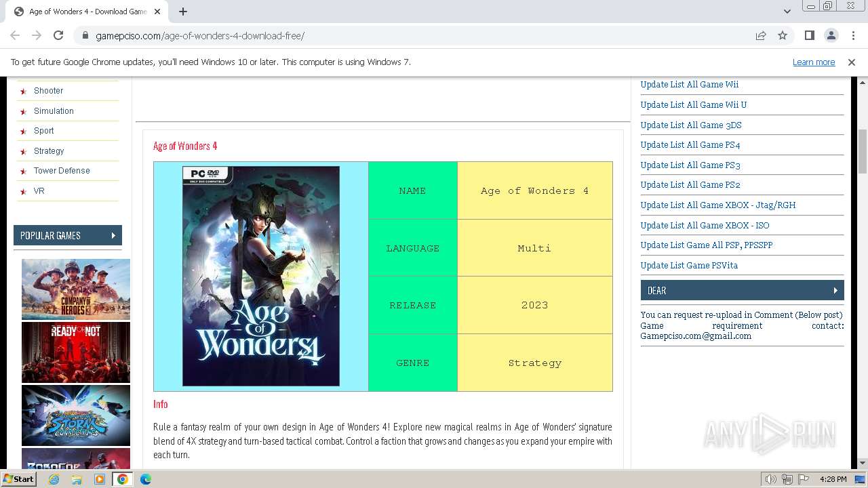Select the Age of Wonders 4 tab
The image size is (868, 488).
[x=88, y=12]
